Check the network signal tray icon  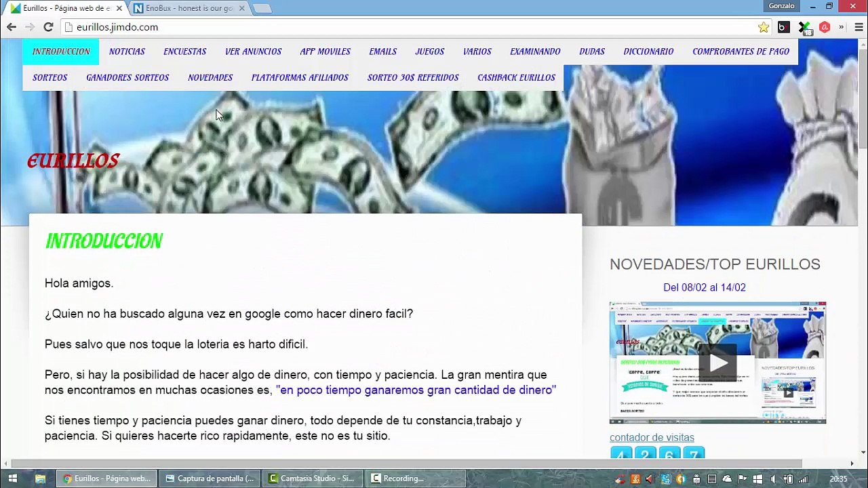click(804, 479)
